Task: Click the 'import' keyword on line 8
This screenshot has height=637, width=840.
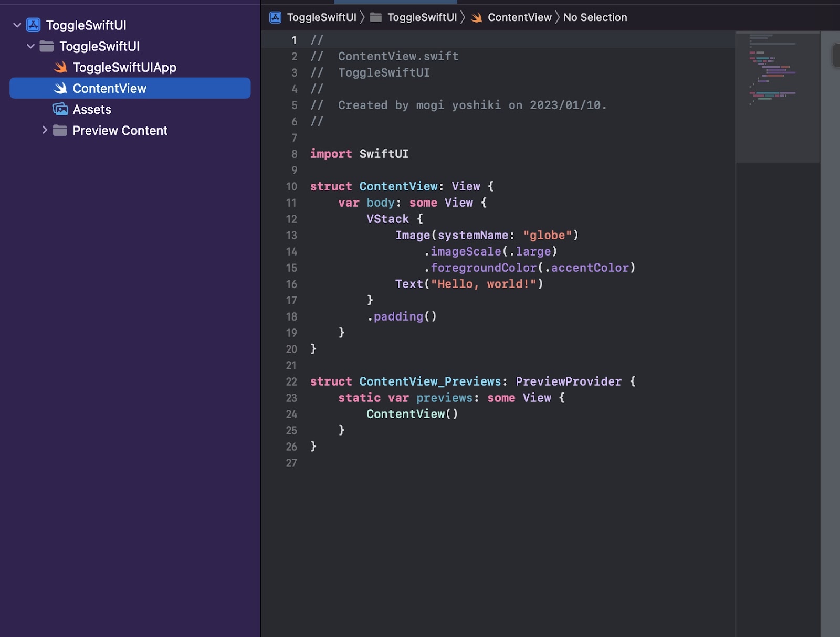Action: (331, 154)
